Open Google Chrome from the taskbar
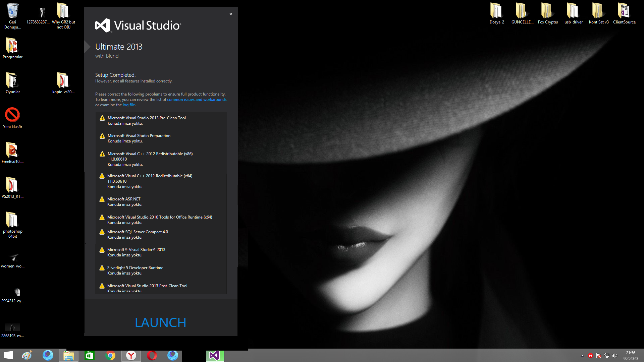 [110, 355]
